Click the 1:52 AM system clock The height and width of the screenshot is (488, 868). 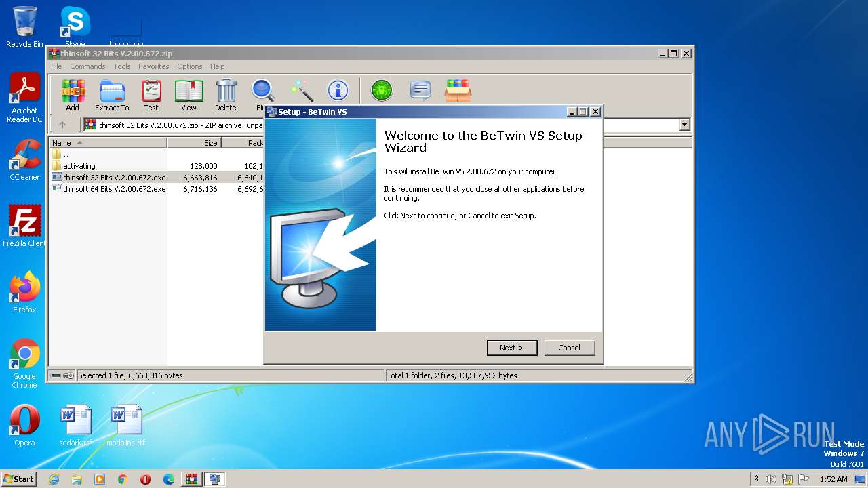point(833,479)
